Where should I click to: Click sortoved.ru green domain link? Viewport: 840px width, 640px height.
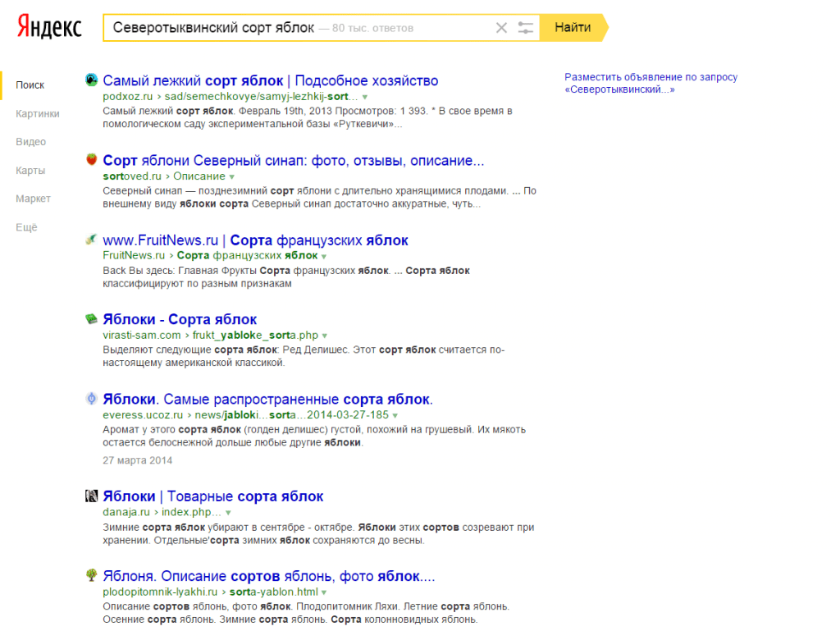(132, 176)
